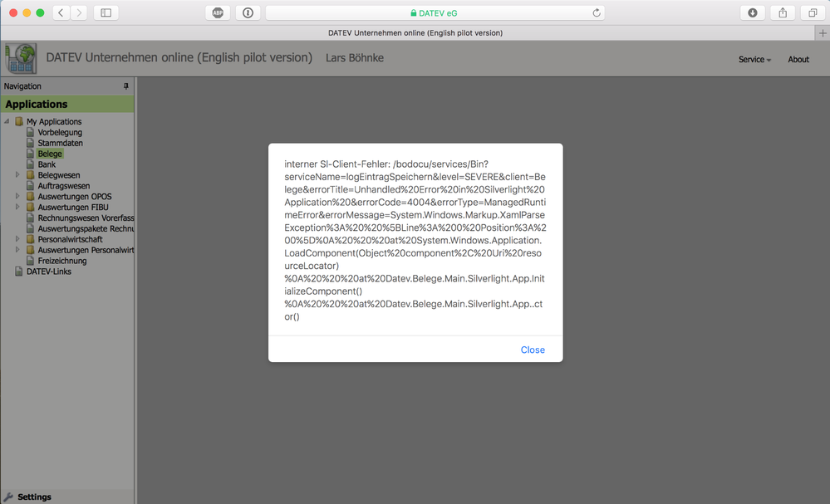Click the Freizeichnung document icon
830x504 pixels.
(x=30, y=261)
